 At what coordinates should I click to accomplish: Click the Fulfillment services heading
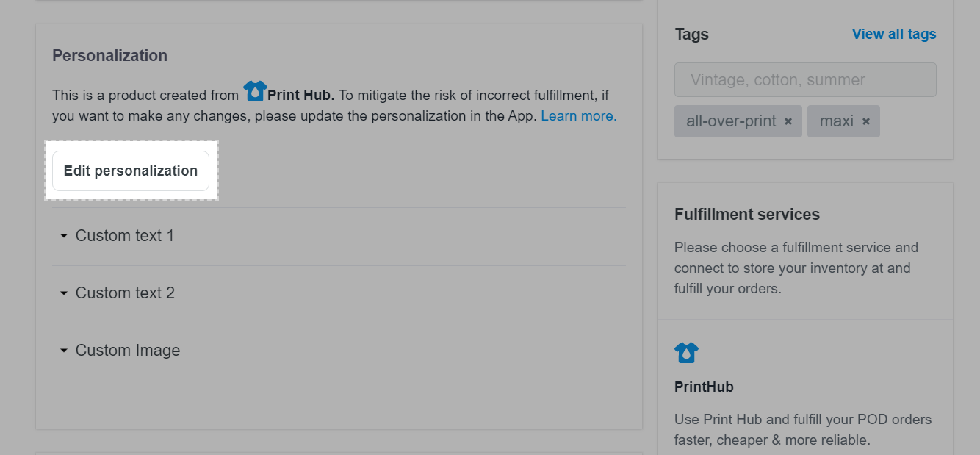[x=747, y=215]
